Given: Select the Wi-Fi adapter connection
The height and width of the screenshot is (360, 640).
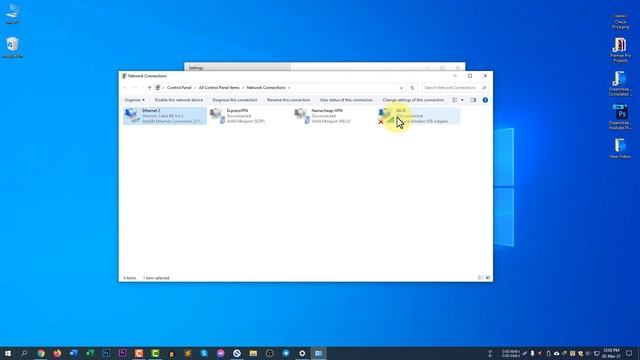Looking at the screenshot, I should pos(419,116).
